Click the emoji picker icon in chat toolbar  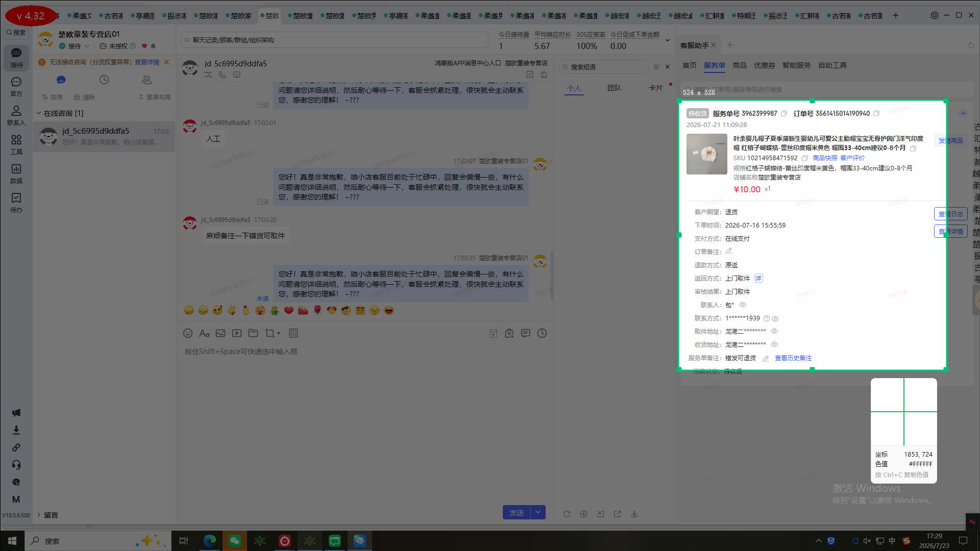(x=188, y=333)
